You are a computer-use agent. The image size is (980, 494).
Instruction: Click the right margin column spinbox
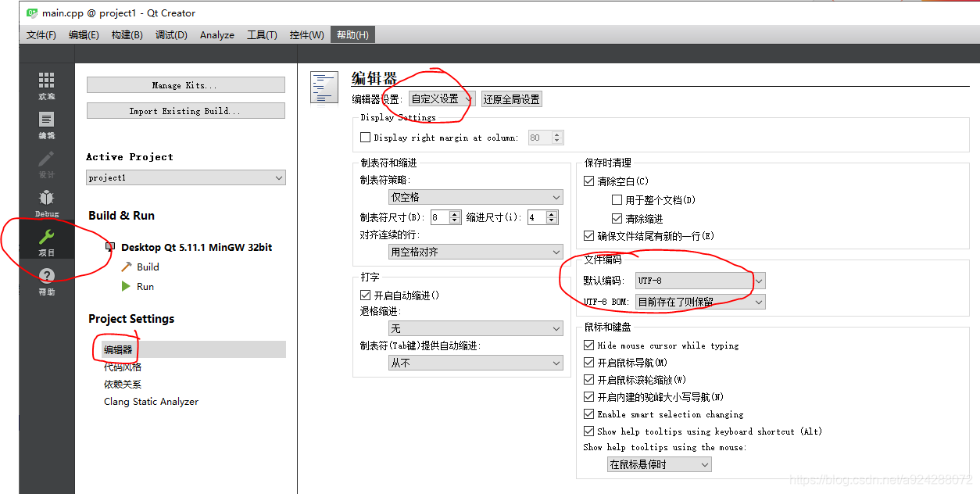point(545,138)
